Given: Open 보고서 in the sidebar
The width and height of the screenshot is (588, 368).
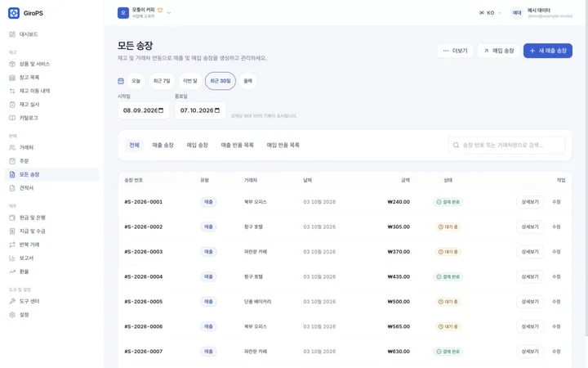Looking at the screenshot, I should click(52, 258).
